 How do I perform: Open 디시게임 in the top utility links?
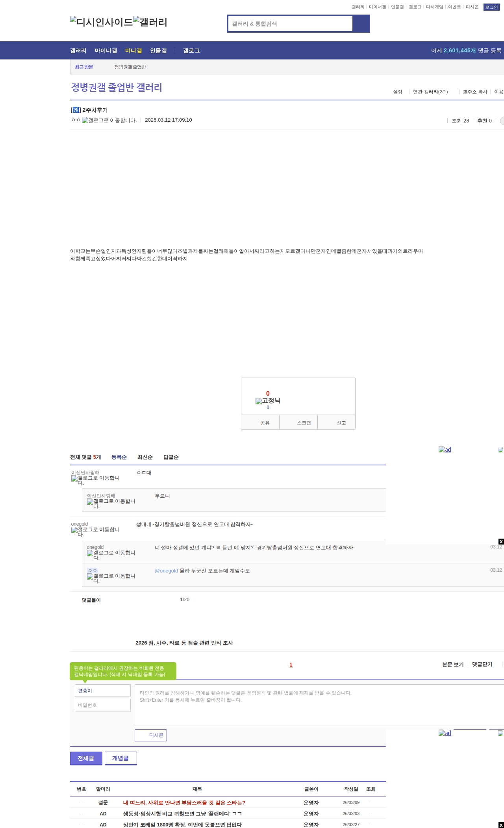(435, 7)
